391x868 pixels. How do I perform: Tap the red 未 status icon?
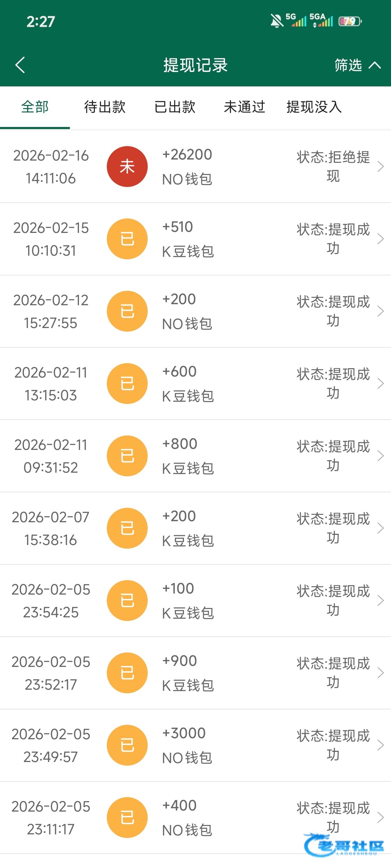click(127, 166)
